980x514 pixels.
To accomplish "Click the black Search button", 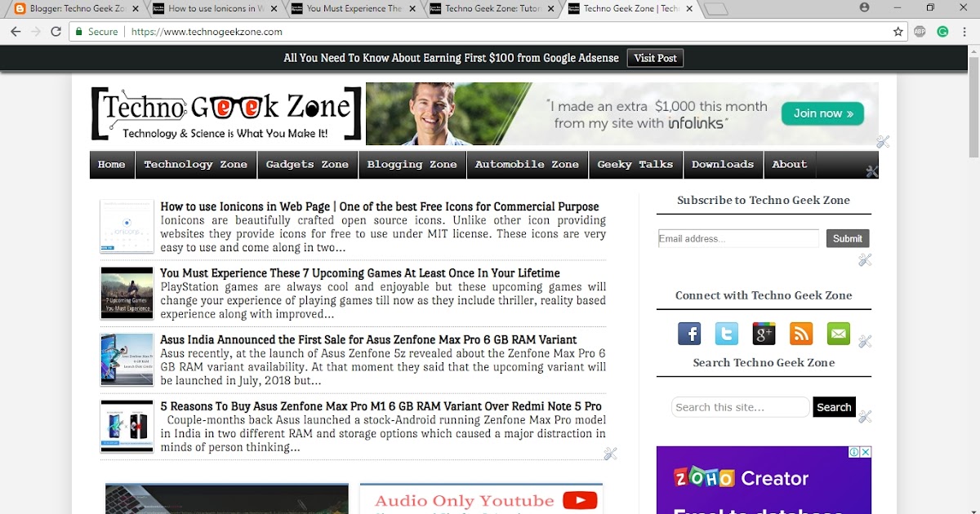I will click(834, 407).
